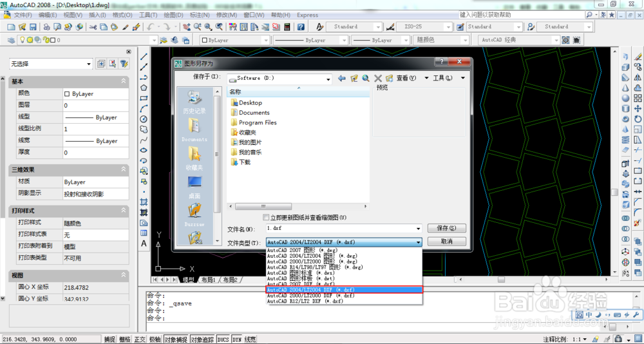
Task: Collapse the 打印样式 section in Properties panel
Action: coord(124,211)
